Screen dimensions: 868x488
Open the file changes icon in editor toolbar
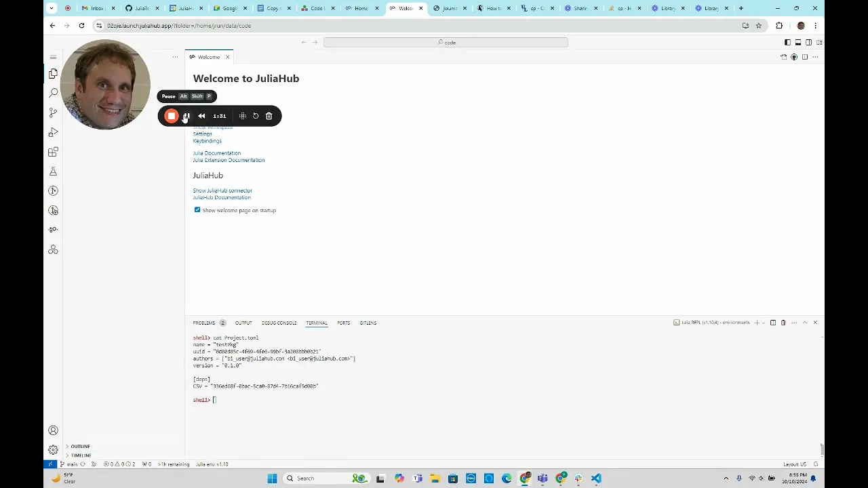click(784, 57)
